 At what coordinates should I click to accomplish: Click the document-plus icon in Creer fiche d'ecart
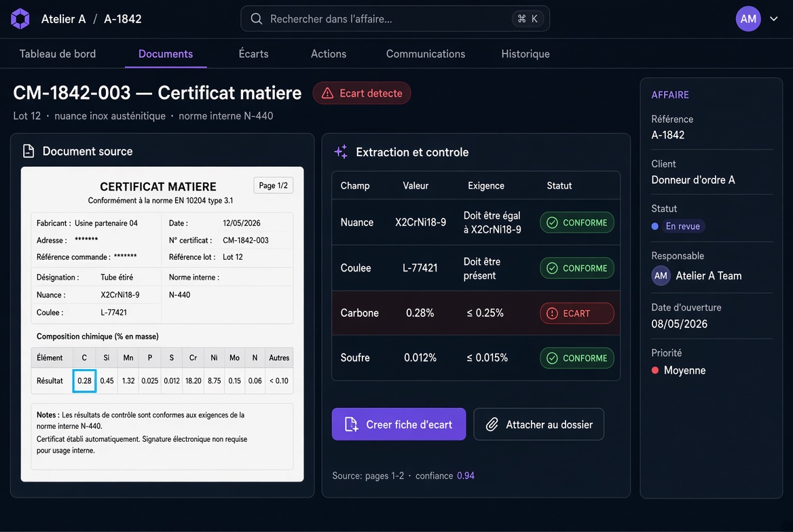[x=351, y=424]
